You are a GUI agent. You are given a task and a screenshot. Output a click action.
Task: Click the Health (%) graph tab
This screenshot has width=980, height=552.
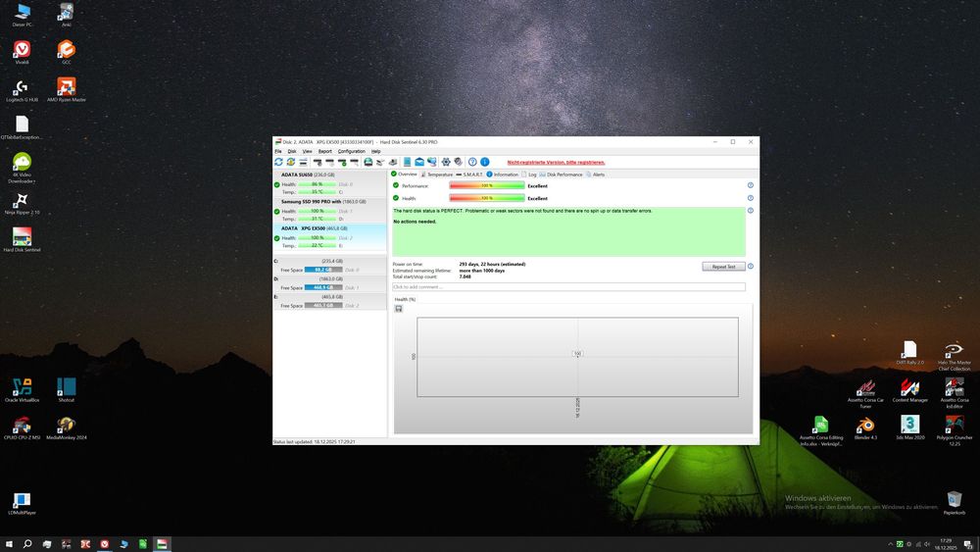405,299
